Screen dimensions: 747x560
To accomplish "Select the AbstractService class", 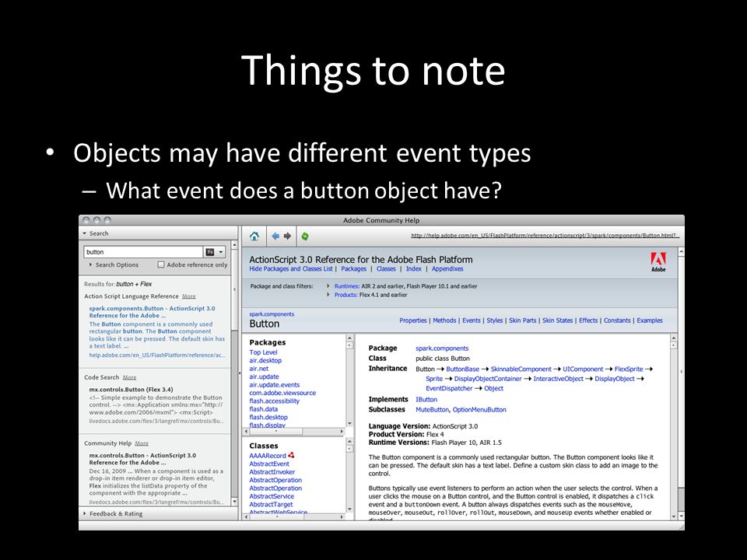I will [272, 496].
